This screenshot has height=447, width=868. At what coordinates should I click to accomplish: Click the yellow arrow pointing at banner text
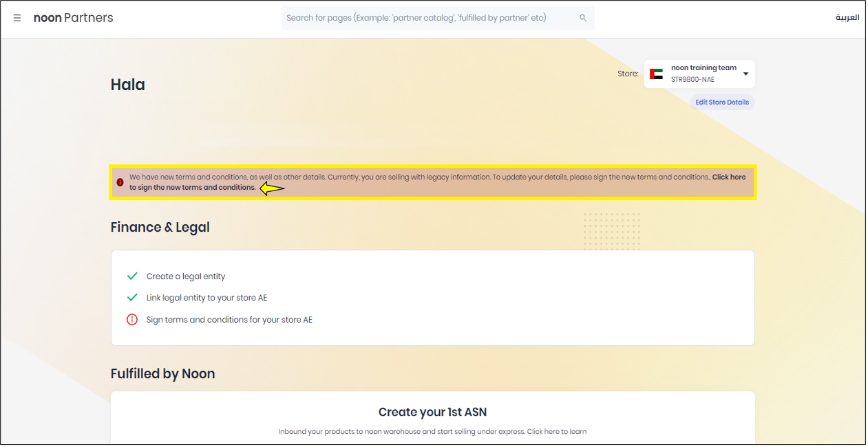pos(273,188)
